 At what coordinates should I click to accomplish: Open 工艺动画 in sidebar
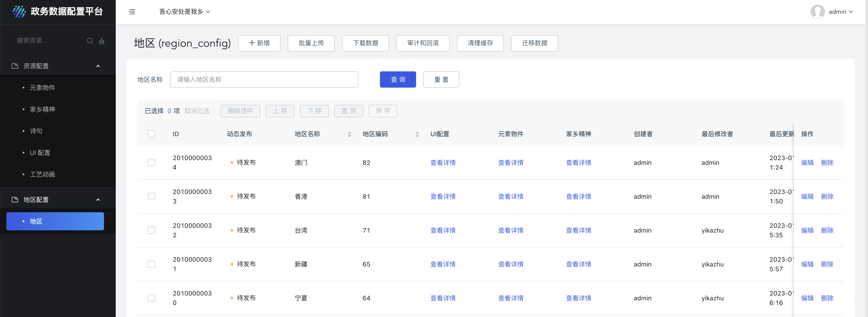point(42,174)
